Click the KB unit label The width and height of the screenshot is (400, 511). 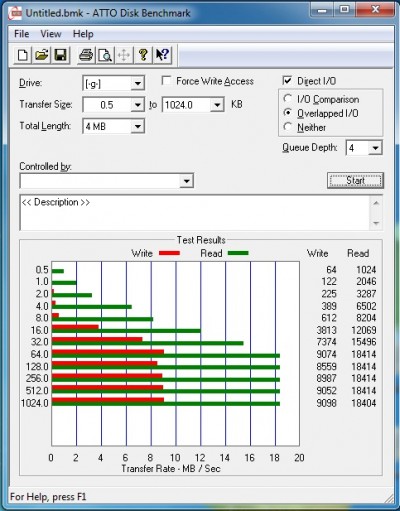(x=237, y=104)
